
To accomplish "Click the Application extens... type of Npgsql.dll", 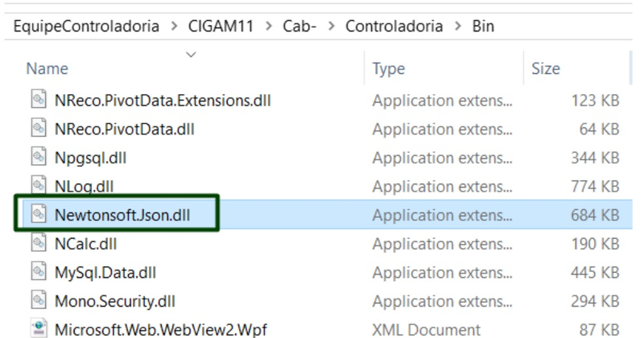I will coord(442,158).
